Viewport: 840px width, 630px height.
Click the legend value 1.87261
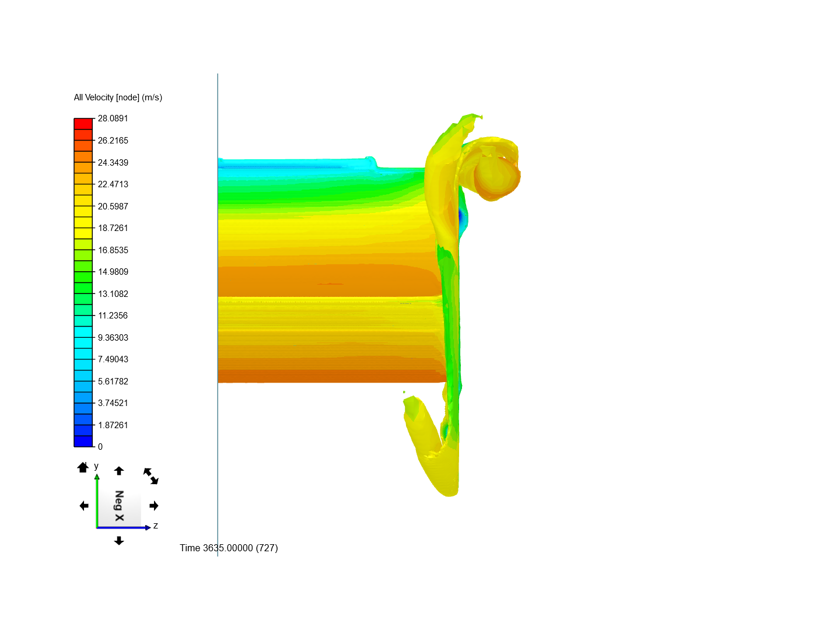(113, 425)
